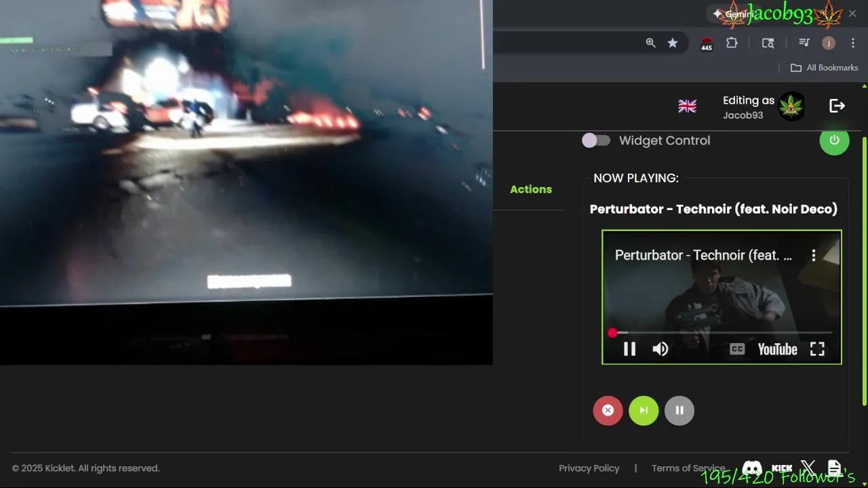The image size is (868, 488).
Task: Open the YouTube video title link
Action: [x=703, y=256]
